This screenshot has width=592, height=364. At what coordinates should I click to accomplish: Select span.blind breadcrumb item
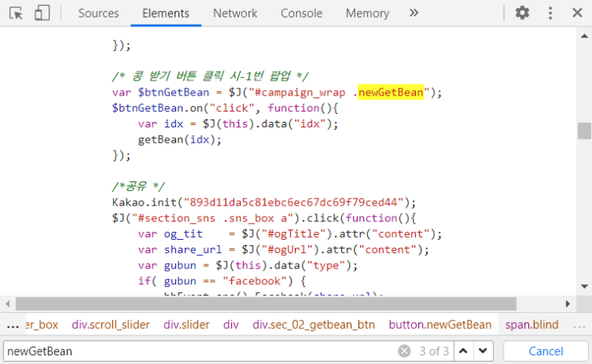(531, 325)
